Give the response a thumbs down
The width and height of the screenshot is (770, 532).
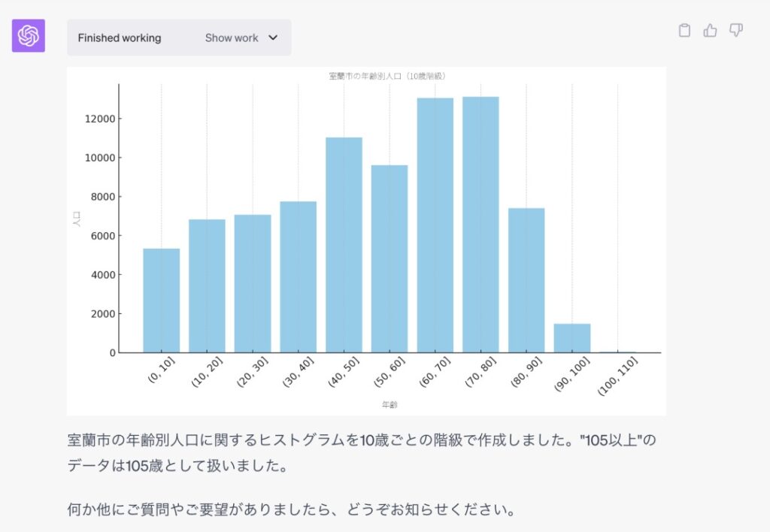(735, 30)
